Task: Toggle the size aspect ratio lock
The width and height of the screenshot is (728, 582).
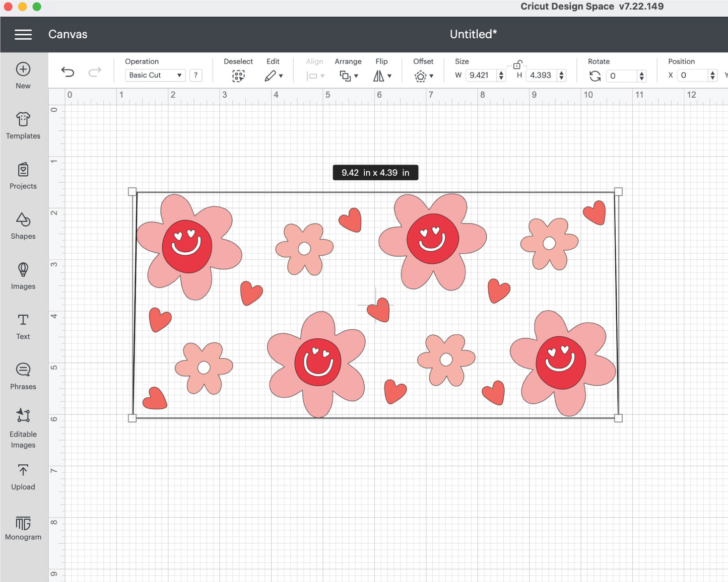Action: click(x=517, y=64)
